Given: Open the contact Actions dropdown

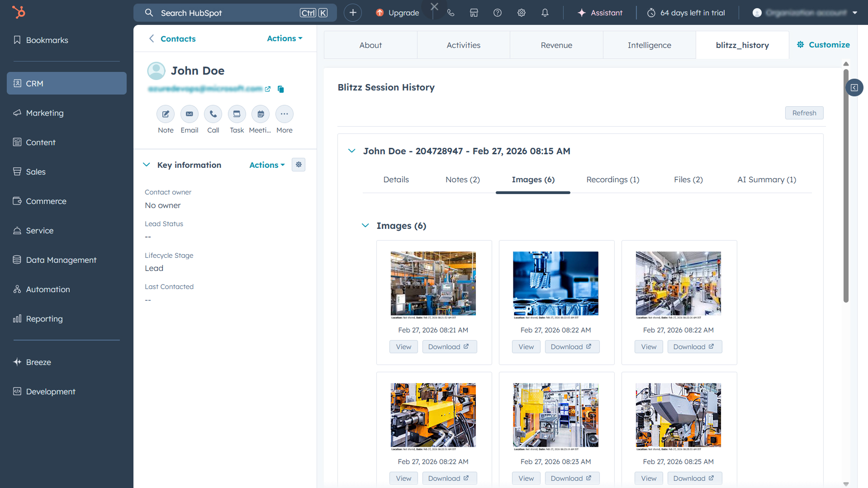Looking at the screenshot, I should click(x=285, y=38).
